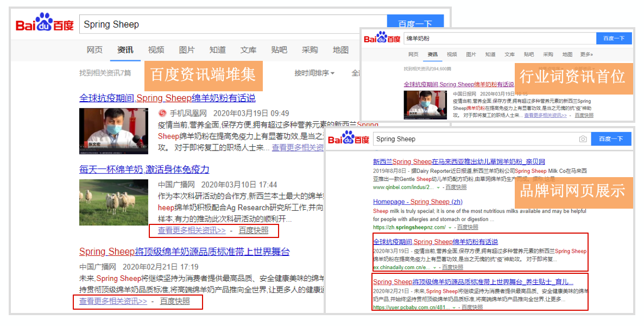Click 查看更多相关资讯>> under the sheep article

tap(192, 230)
